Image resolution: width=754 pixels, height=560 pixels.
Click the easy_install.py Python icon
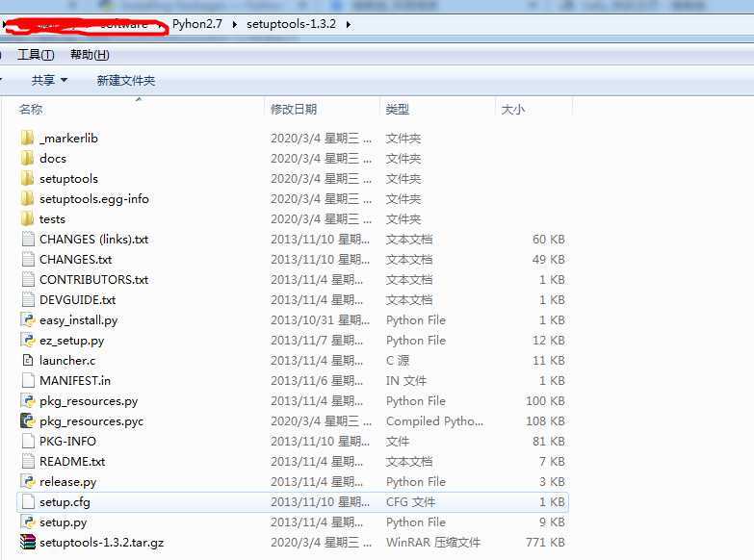point(28,320)
